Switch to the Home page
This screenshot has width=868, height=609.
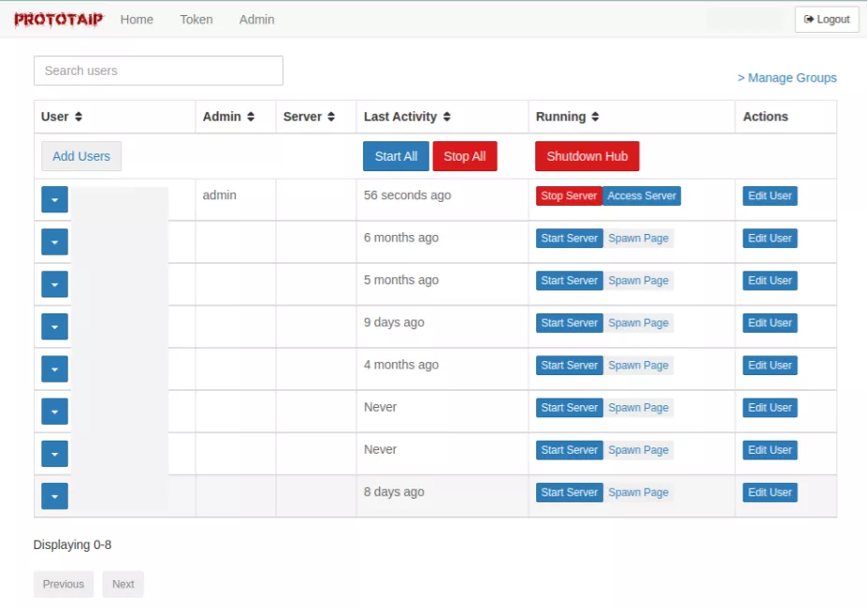click(137, 19)
